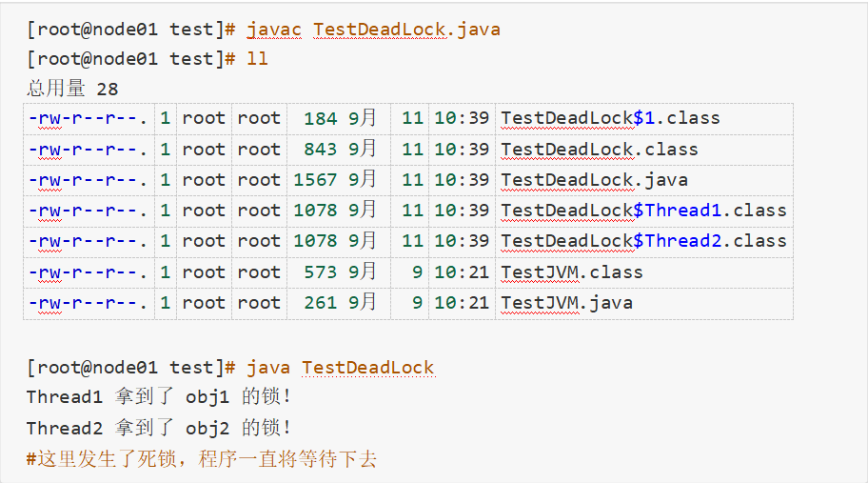This screenshot has height=483, width=868.
Task: Click the file size '1567'
Action: 315,180
